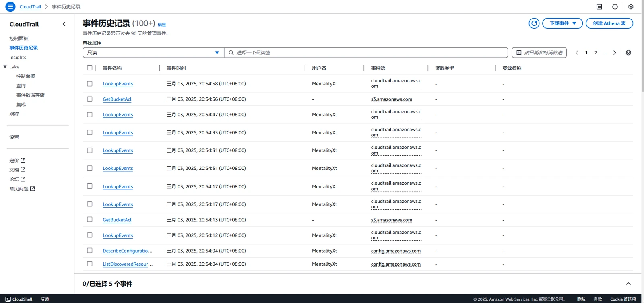
Task: Click the 选择一个只读值 search field
Action: (366, 53)
